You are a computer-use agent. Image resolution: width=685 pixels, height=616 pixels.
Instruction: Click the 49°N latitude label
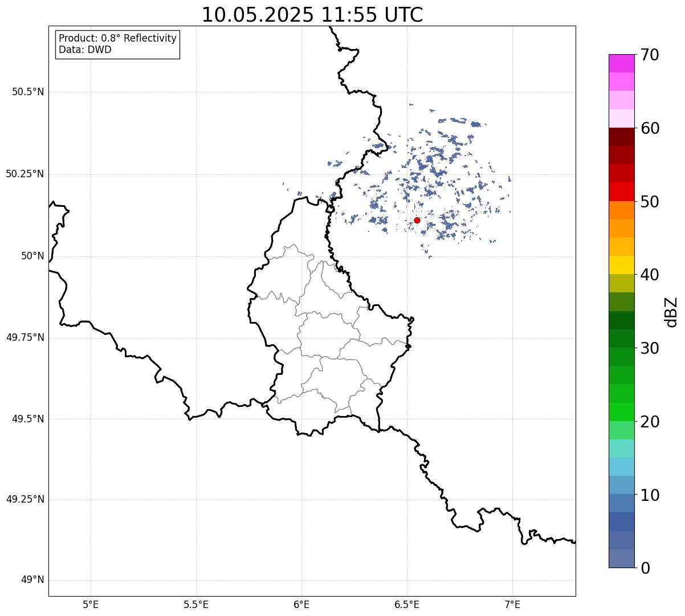pos(32,580)
